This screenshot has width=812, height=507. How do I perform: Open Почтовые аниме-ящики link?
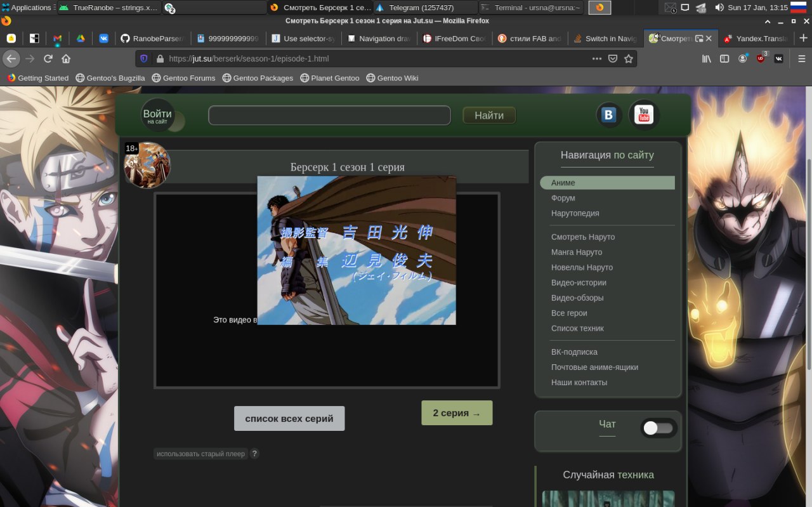click(x=594, y=367)
